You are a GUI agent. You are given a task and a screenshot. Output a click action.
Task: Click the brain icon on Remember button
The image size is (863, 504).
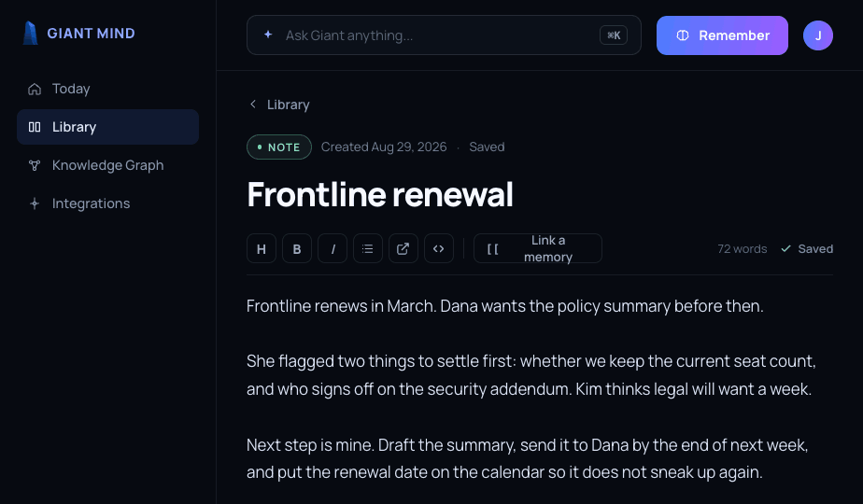coord(683,35)
